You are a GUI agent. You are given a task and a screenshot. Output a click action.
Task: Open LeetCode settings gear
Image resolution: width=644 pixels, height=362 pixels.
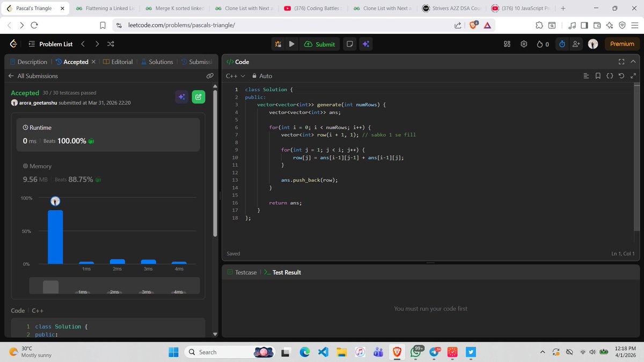(524, 45)
